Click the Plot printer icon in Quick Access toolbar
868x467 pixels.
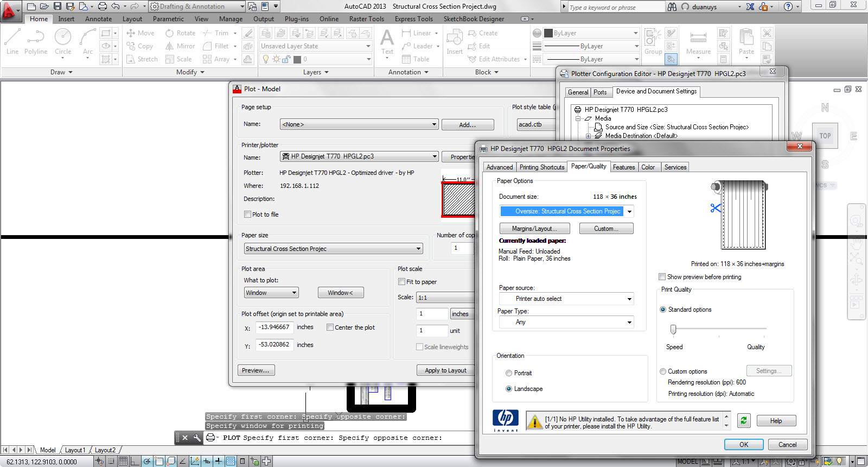click(102, 7)
